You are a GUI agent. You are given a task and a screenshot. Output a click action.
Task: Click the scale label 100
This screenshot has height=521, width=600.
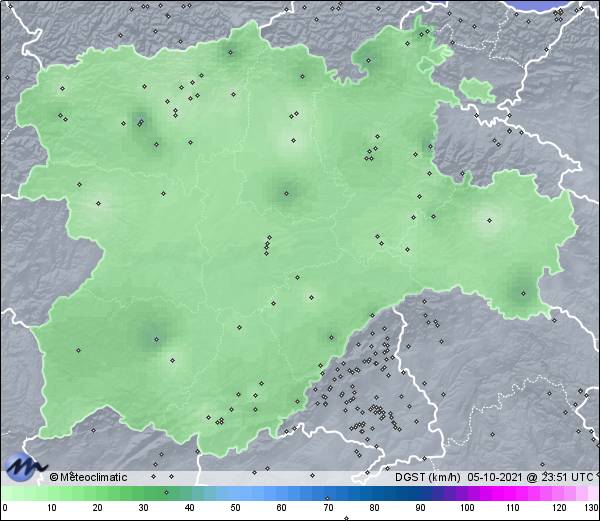click(467, 508)
